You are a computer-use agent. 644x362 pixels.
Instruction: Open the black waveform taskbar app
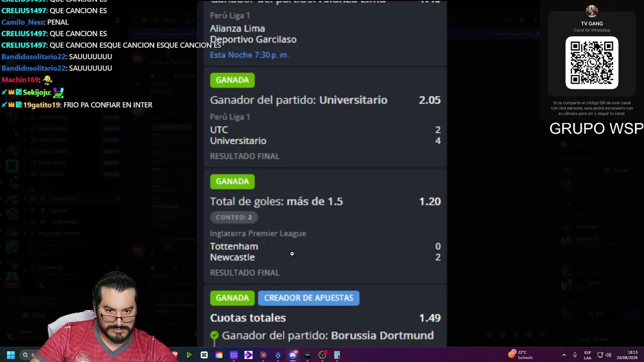(307, 355)
